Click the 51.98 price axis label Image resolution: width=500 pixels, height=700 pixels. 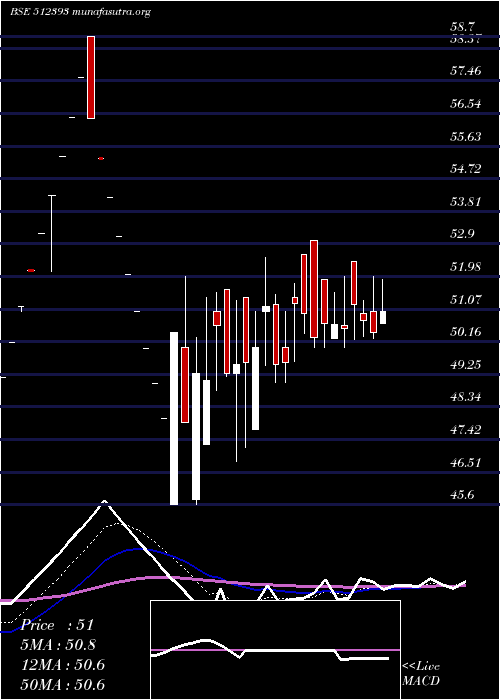(x=466, y=267)
